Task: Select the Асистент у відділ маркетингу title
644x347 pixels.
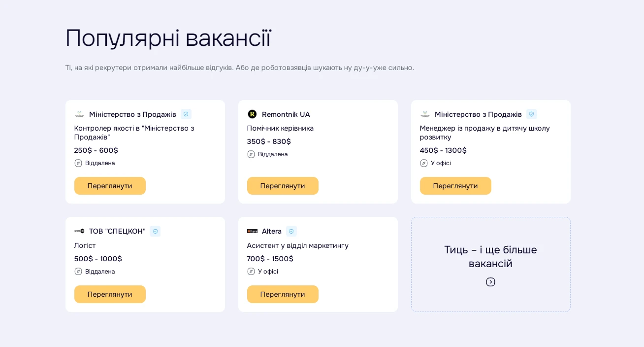Action: pyautogui.click(x=297, y=245)
